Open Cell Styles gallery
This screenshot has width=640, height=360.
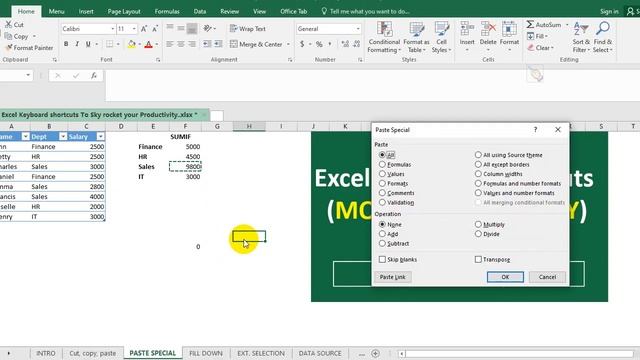pyautogui.click(x=442, y=38)
